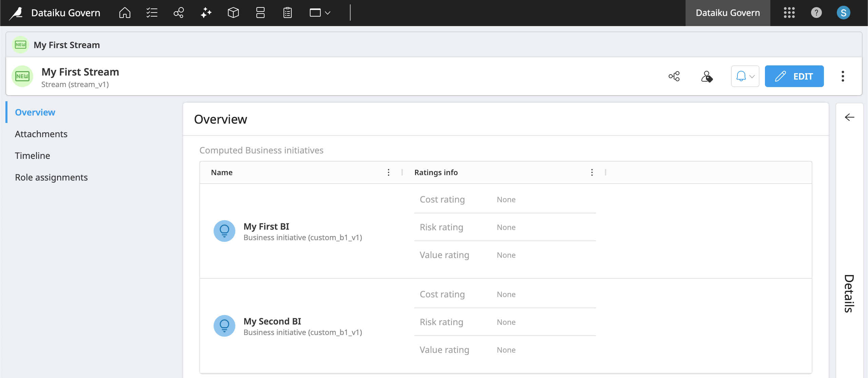Show the hierarchy icon beside the stream title
The image size is (868, 378).
point(673,76)
